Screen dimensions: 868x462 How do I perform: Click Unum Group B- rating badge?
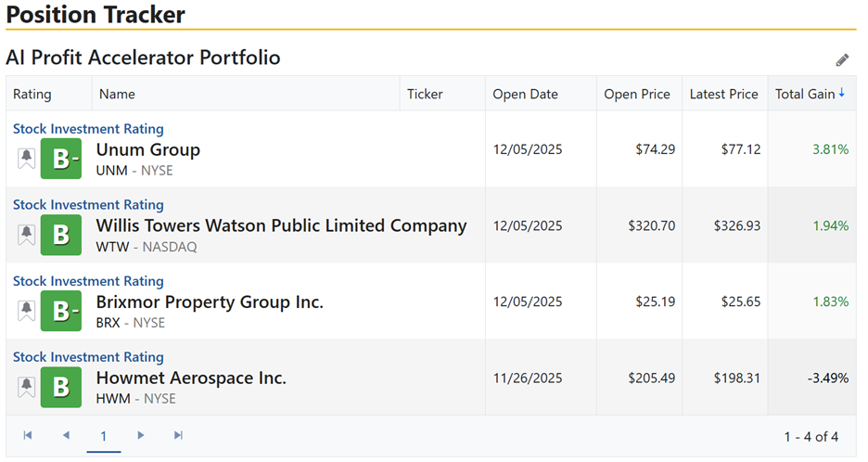coord(61,160)
